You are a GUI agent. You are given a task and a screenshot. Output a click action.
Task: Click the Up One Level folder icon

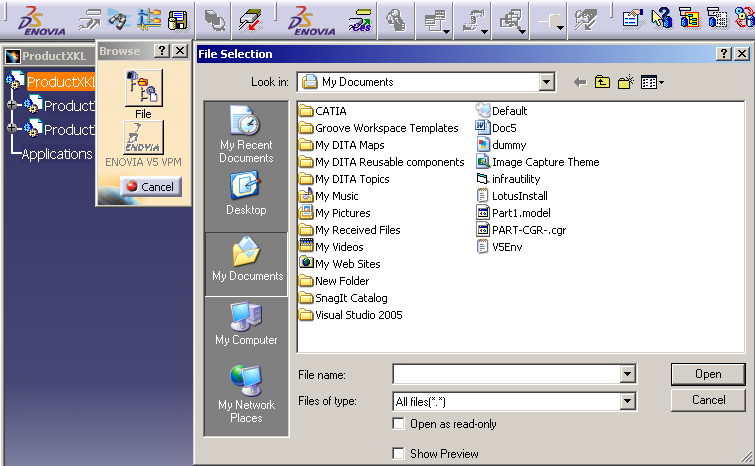pos(602,82)
